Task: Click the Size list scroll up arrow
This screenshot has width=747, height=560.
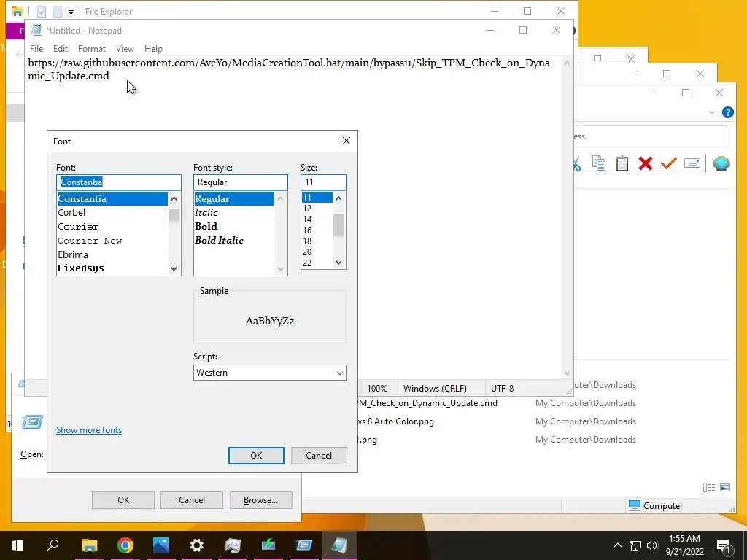Action: [x=338, y=198]
